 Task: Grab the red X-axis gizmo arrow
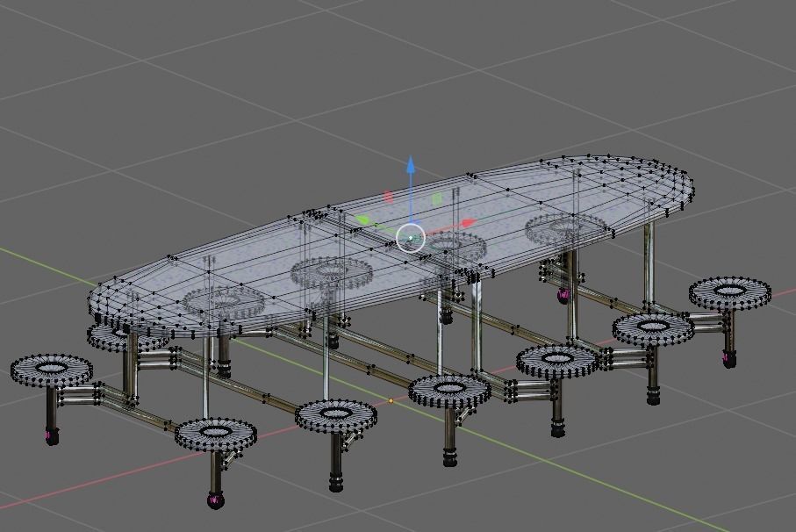[469, 223]
